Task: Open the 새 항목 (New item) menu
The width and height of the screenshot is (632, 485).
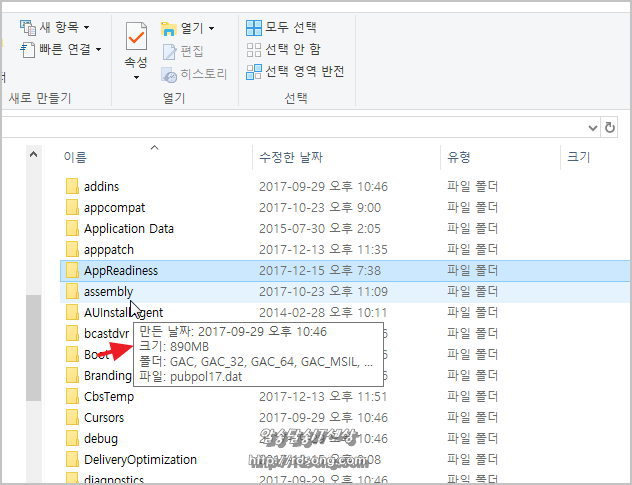Action: coord(55,27)
